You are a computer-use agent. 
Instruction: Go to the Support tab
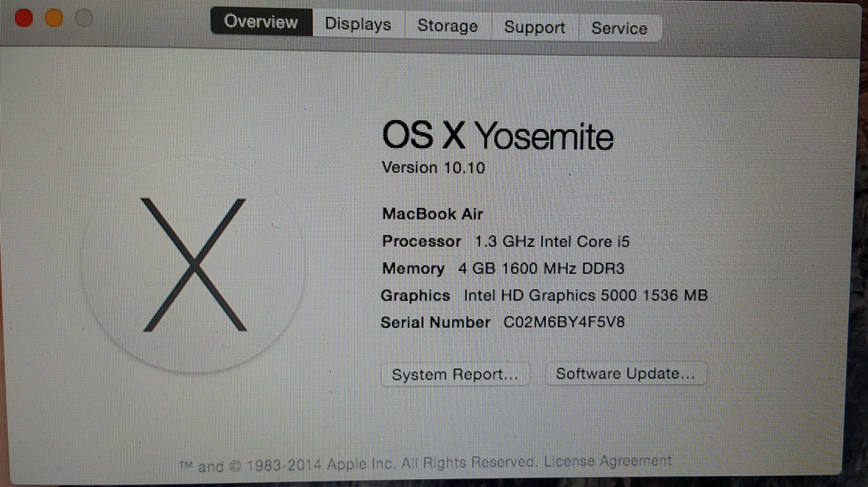(534, 28)
